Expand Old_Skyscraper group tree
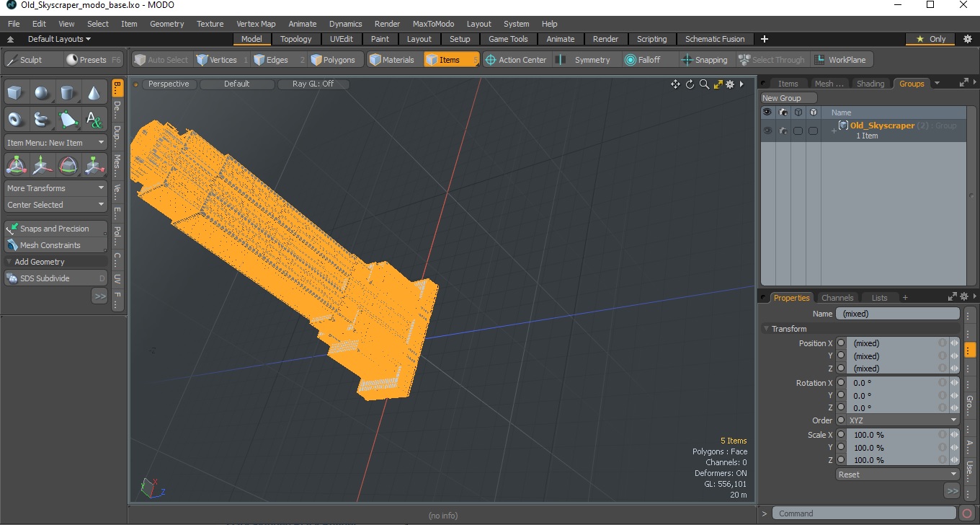980x525 pixels. [834, 131]
